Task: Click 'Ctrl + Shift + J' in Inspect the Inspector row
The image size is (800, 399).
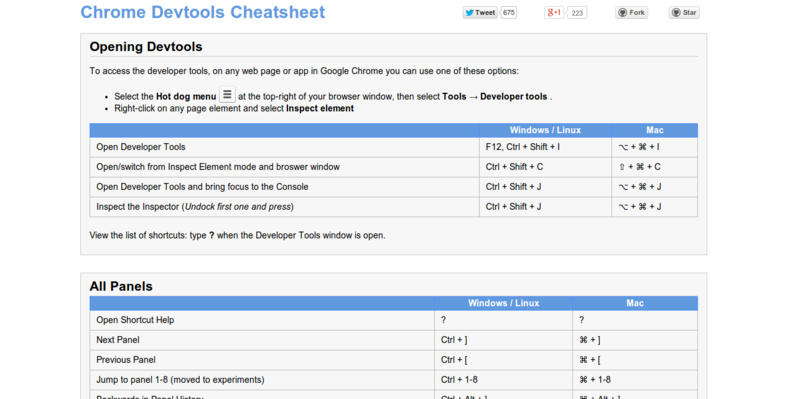Action: coord(545,207)
